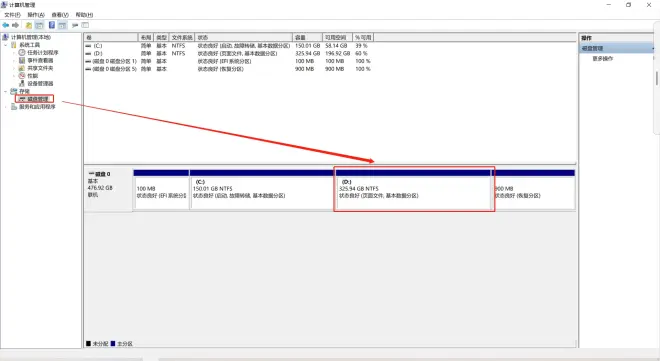Image resolution: width=660 pixels, height=361 pixels.
Task: Select 计算机管理(本地) root node
Action: [30, 37]
